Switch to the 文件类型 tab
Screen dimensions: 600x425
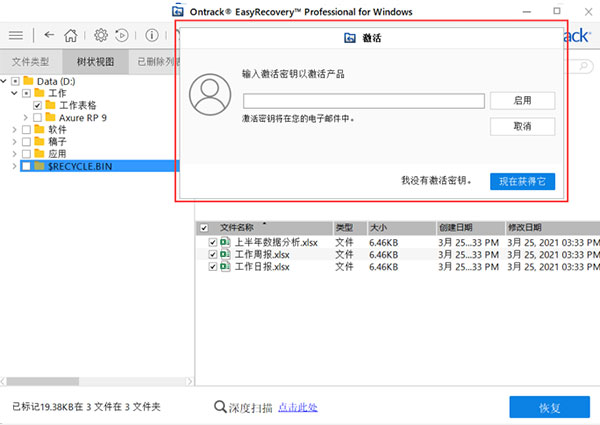(x=31, y=62)
